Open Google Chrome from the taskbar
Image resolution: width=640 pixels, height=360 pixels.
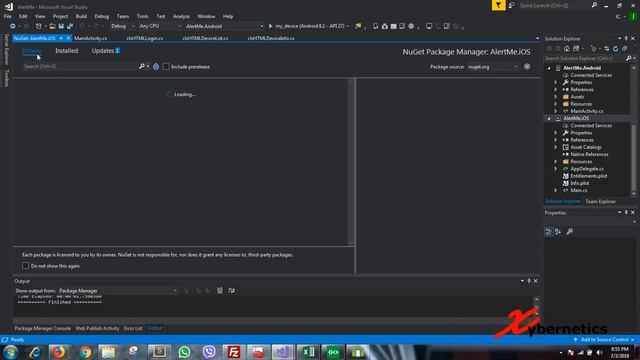tap(85, 352)
